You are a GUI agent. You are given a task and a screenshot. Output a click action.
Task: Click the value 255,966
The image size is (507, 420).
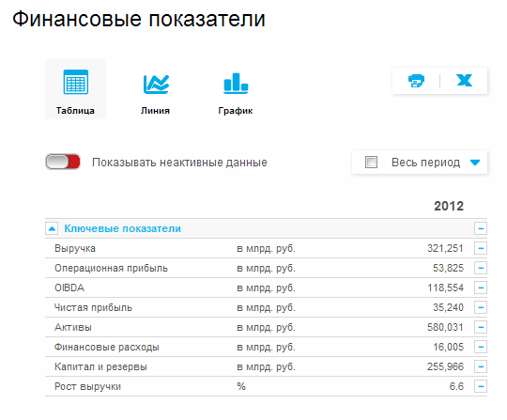(445, 366)
